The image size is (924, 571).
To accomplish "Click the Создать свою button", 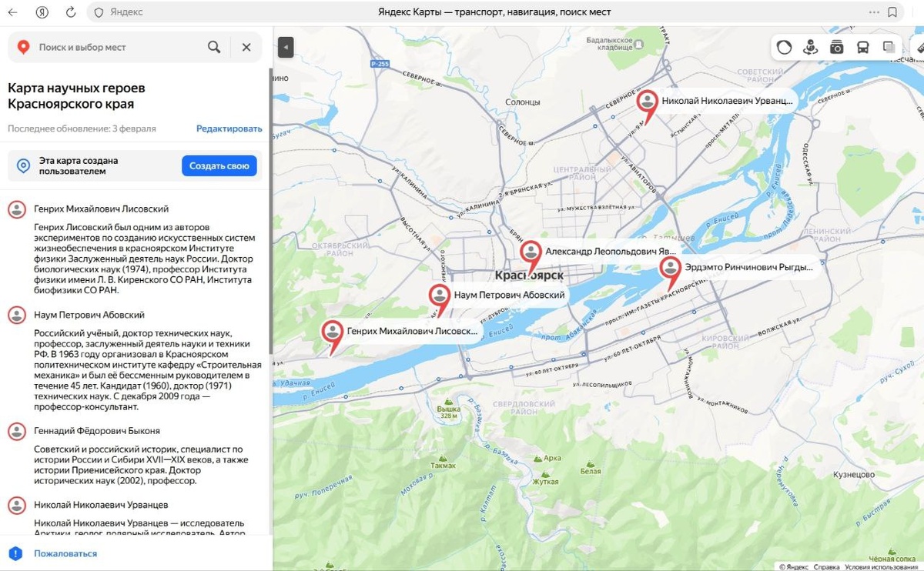I will (x=219, y=165).
